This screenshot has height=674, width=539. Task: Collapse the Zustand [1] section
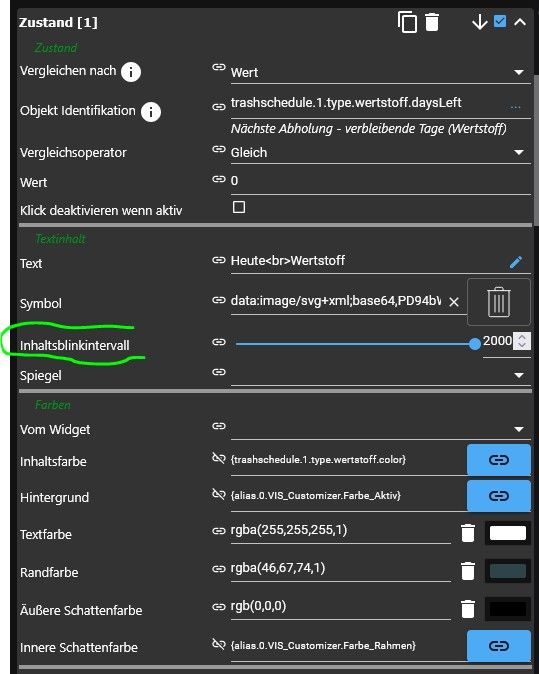520,22
